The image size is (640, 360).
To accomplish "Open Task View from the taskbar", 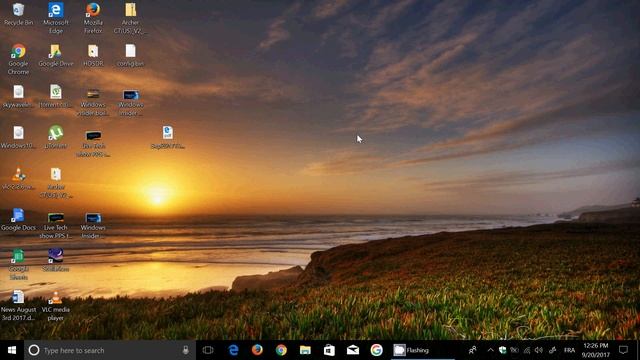I will (x=208, y=350).
